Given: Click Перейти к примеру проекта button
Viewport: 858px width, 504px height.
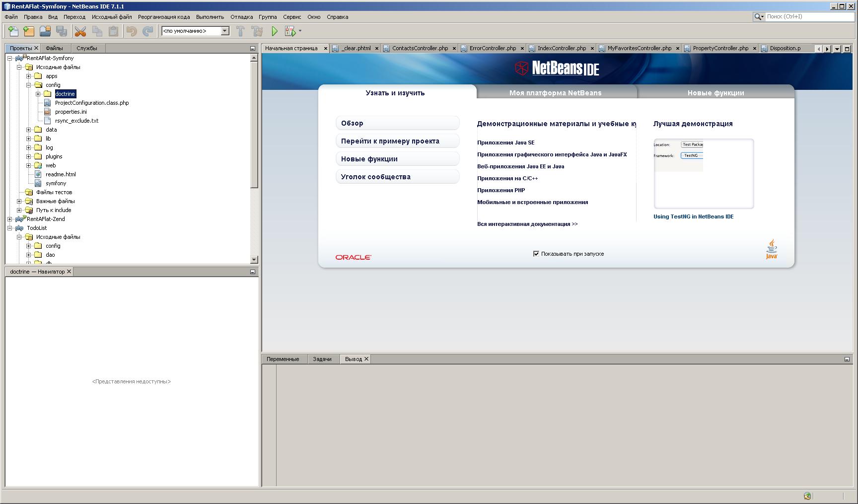Looking at the screenshot, I should 397,141.
